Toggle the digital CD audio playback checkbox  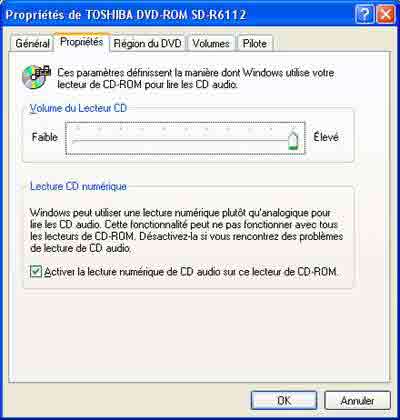(x=36, y=271)
